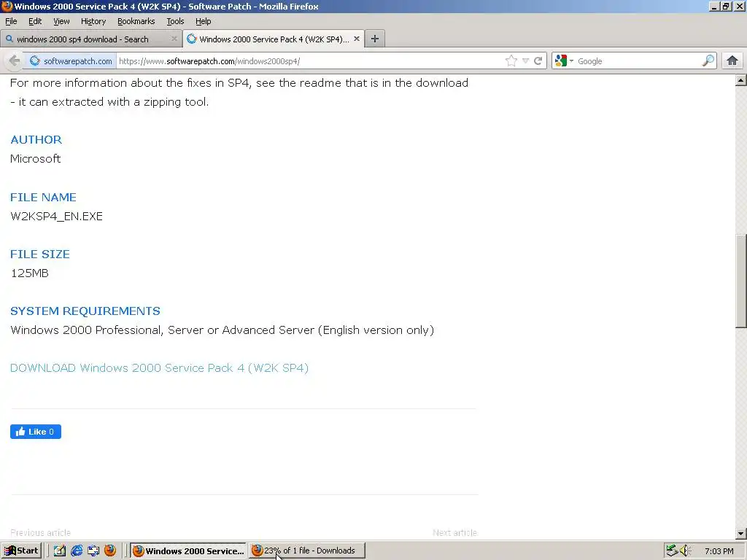Click the scrollbar down arrow
This screenshot has height=560, width=747.
point(741,534)
